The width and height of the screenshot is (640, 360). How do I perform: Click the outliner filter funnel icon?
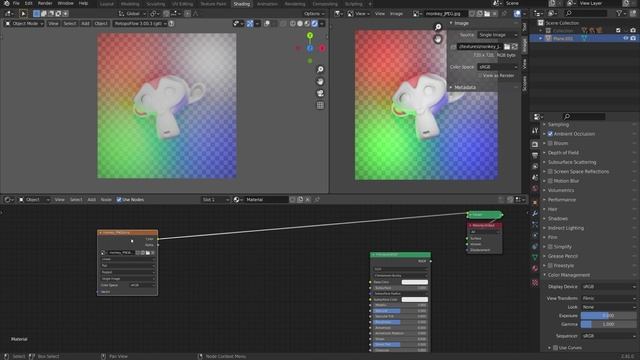pos(620,13)
